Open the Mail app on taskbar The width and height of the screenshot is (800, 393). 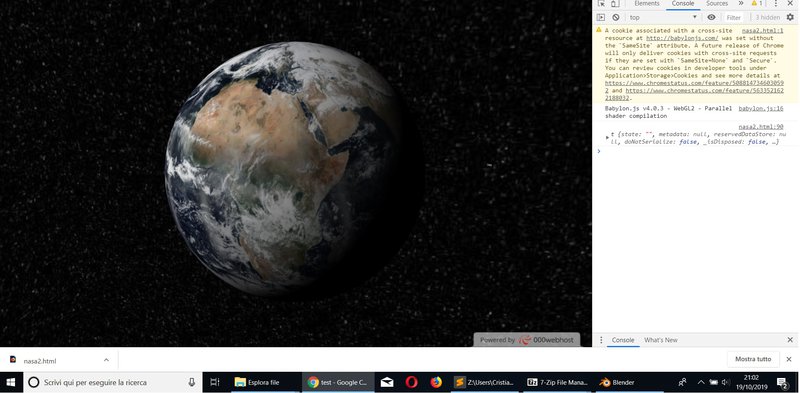[x=387, y=382]
